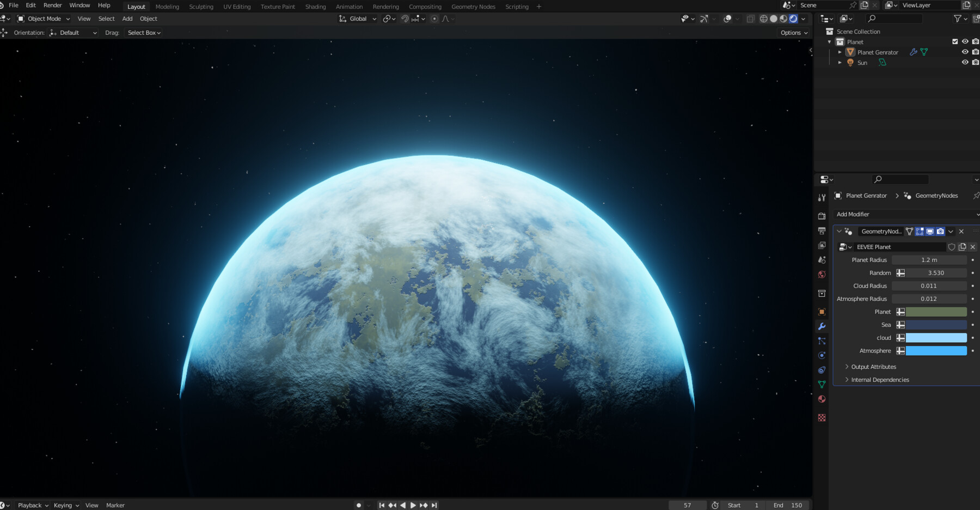Open the Render properties tab

point(822,216)
